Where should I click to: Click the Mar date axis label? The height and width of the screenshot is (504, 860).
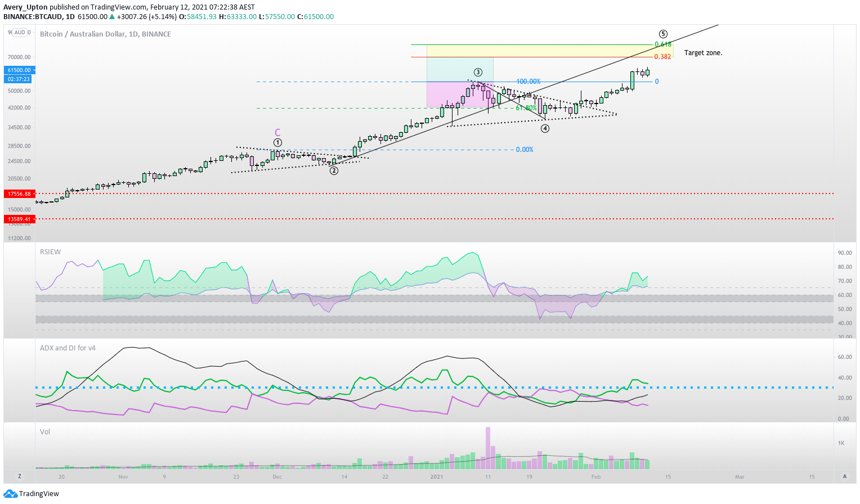(740, 477)
